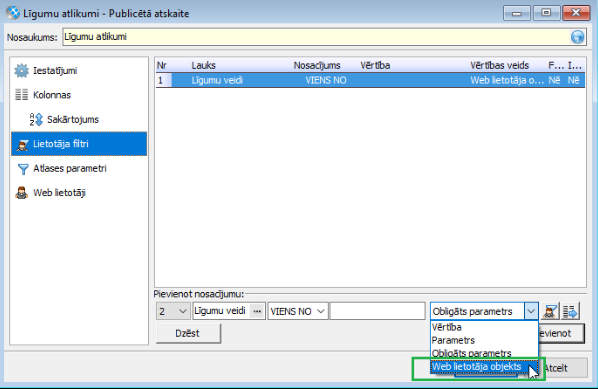This screenshot has height=389, width=598.
Task: Click the ellipsis button next to Līgumu veidi
Action: point(257,311)
